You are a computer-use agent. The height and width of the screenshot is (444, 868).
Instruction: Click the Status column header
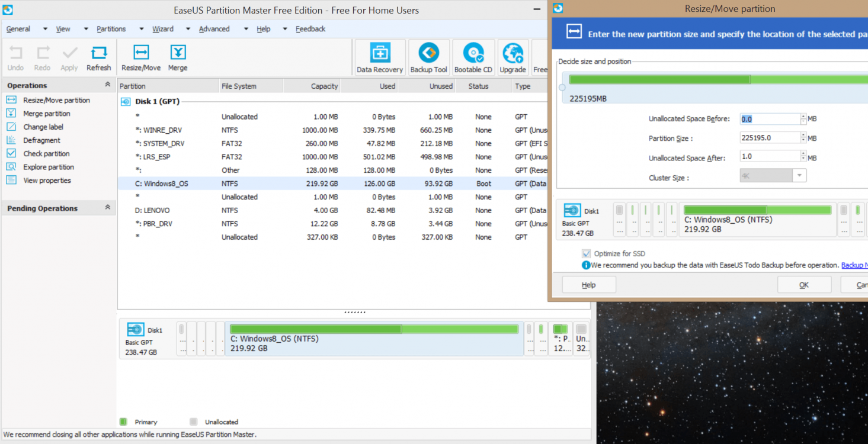tap(483, 86)
